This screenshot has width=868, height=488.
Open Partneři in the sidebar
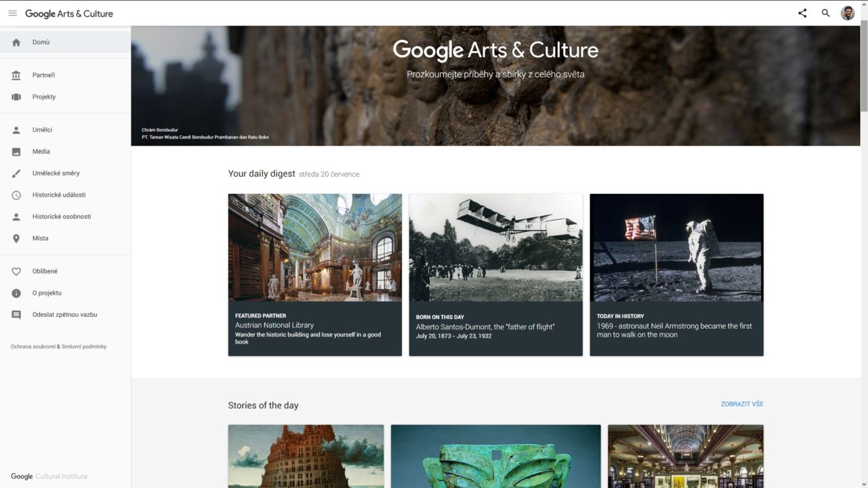[x=65, y=75]
